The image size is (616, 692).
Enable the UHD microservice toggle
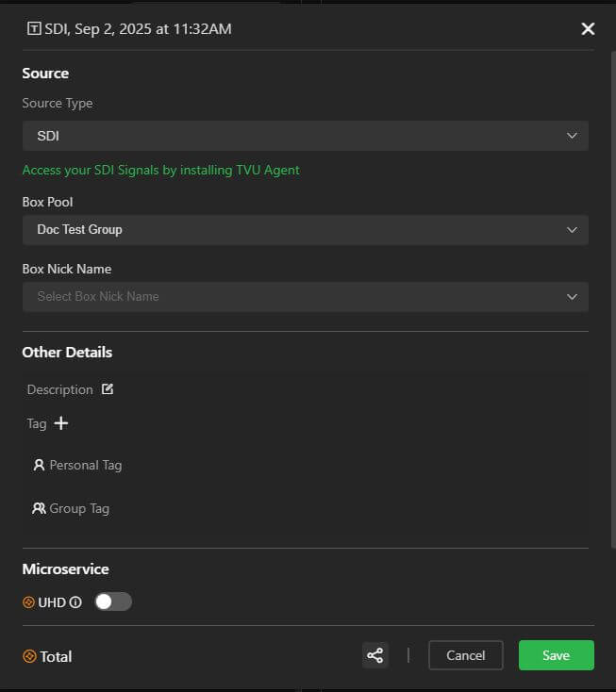point(113,601)
